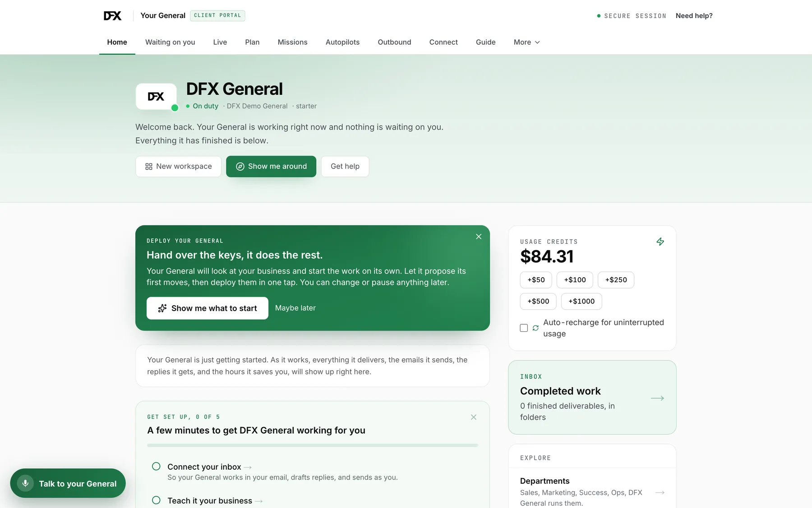The image size is (812, 508).
Task: Switch to the Outbound tab
Action: click(394, 42)
